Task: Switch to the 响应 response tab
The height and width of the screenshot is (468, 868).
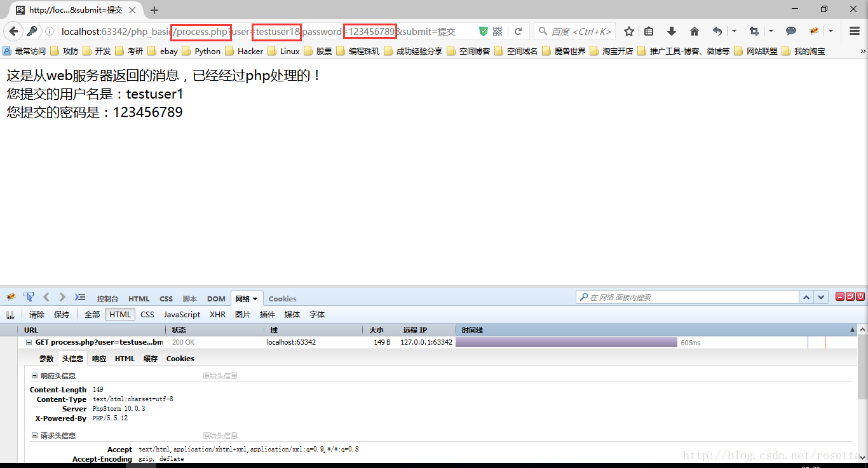Action: point(99,359)
